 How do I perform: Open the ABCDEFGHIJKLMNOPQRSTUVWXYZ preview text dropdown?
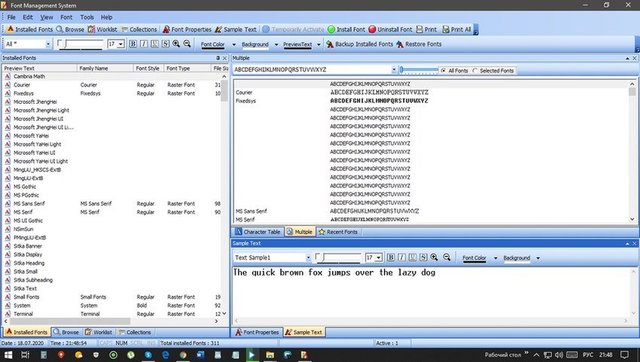[394, 70]
